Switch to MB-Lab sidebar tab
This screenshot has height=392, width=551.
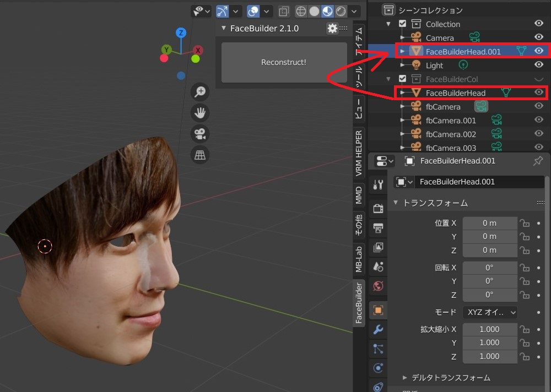pyautogui.click(x=359, y=259)
